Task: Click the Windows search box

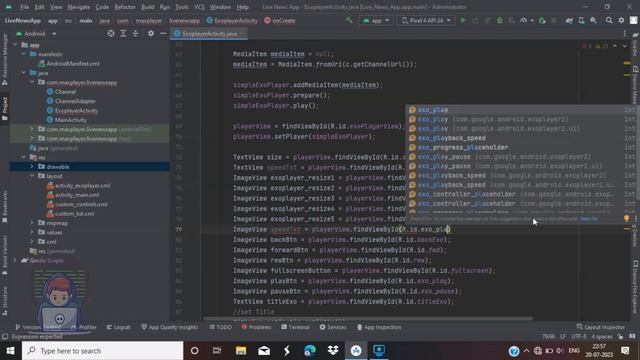Action: click(102, 351)
